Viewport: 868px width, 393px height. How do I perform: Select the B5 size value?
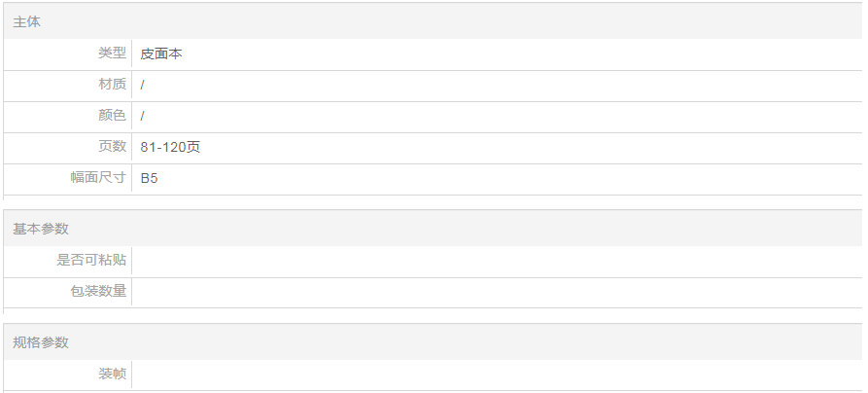[x=149, y=179]
